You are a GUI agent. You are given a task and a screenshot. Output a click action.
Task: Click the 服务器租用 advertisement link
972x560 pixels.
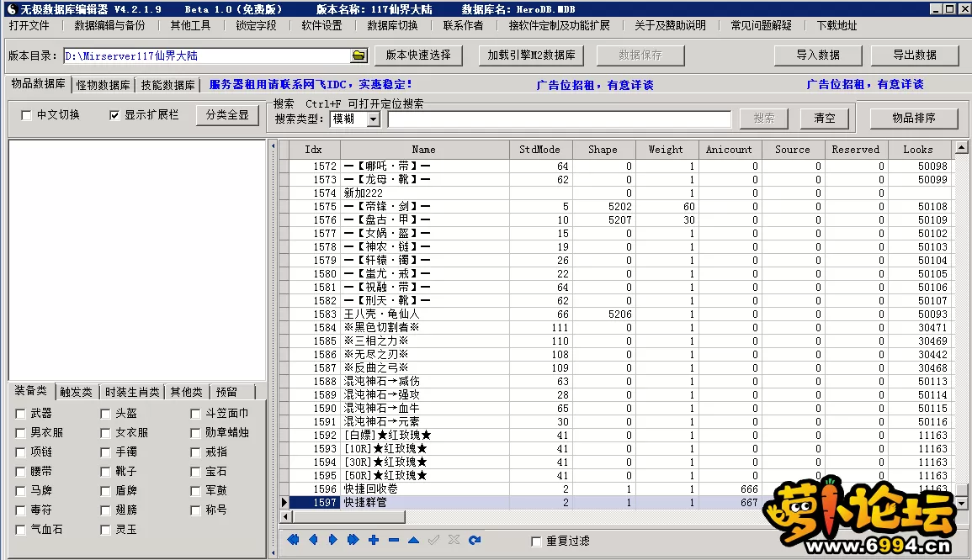pos(310,84)
